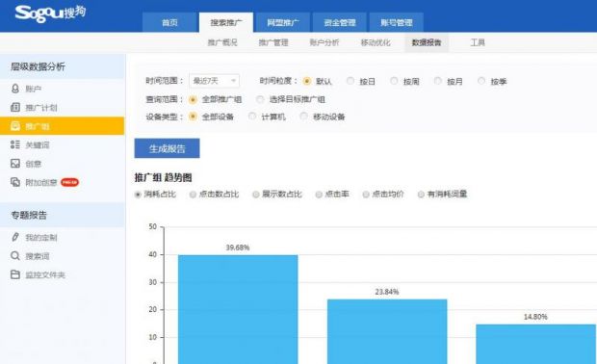Click the 推广组 趋势图 heading

pos(163,177)
